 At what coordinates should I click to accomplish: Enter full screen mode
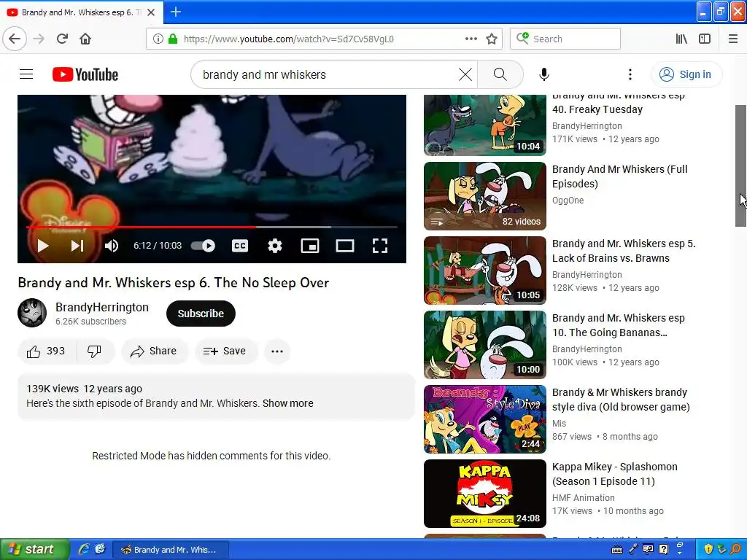click(x=379, y=246)
